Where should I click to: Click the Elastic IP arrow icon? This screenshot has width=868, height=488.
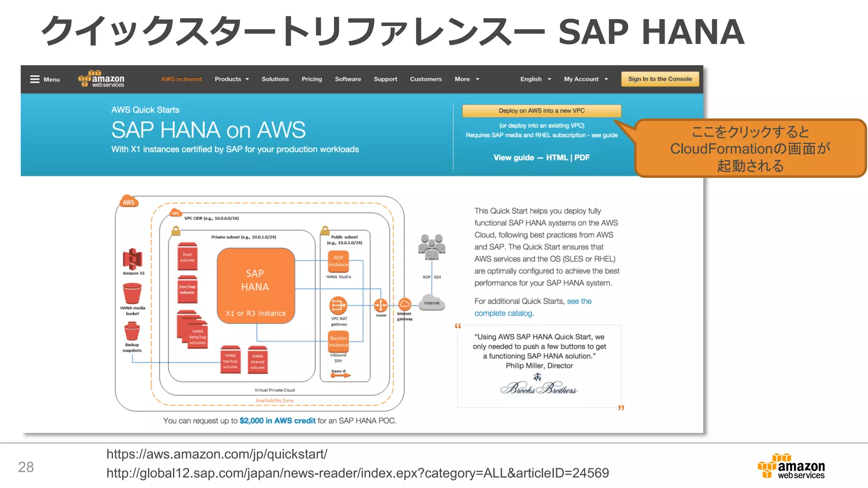(341, 375)
